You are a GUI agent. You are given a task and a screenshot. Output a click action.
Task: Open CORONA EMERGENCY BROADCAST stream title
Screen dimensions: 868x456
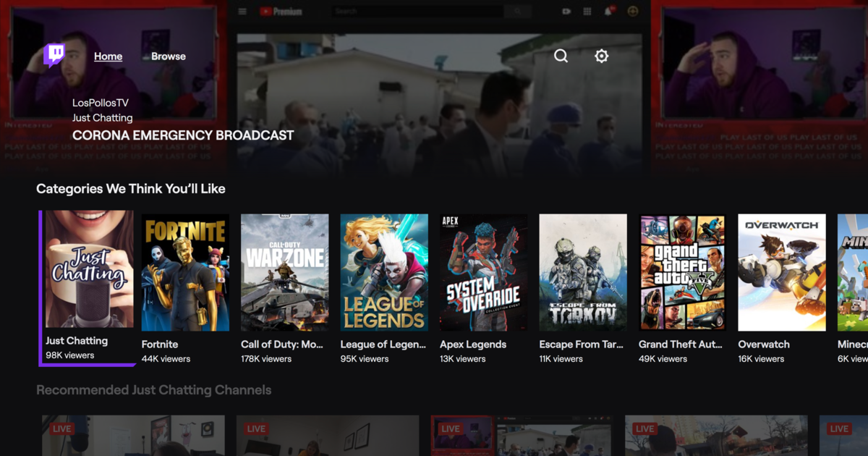183,135
